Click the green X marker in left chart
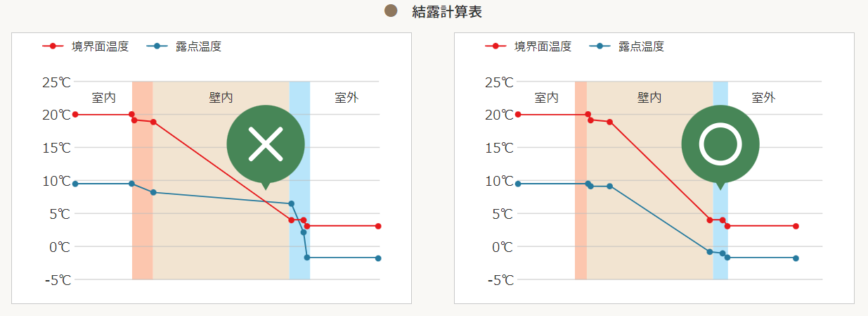 [266, 144]
